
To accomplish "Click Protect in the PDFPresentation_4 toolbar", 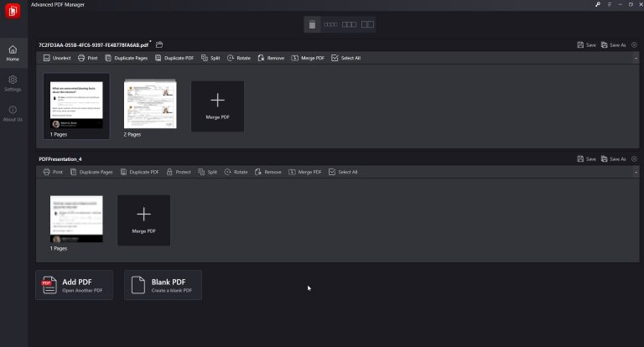I will pos(179,172).
